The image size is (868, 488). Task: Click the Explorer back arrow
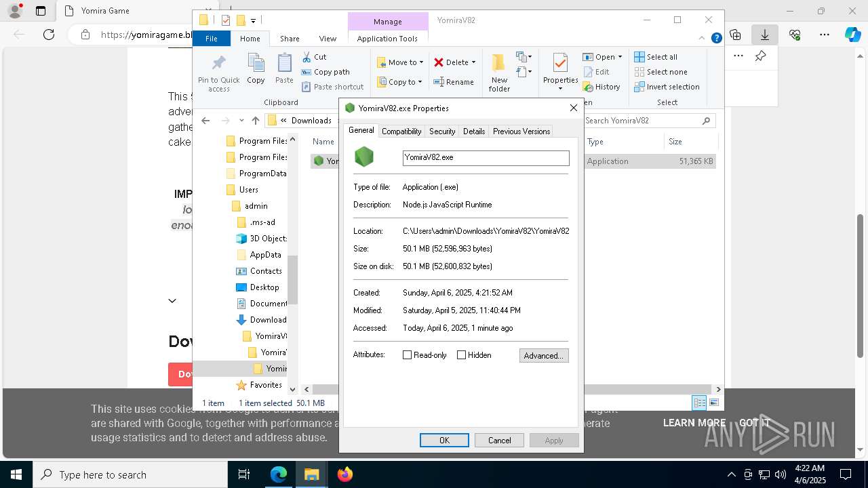coord(205,121)
